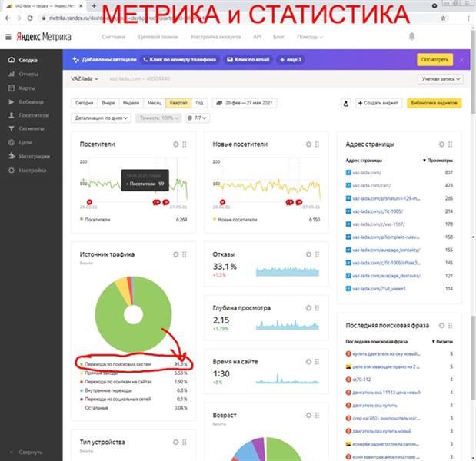Click the browser reload button
This screenshot has width=476, height=461.
[30, 18]
